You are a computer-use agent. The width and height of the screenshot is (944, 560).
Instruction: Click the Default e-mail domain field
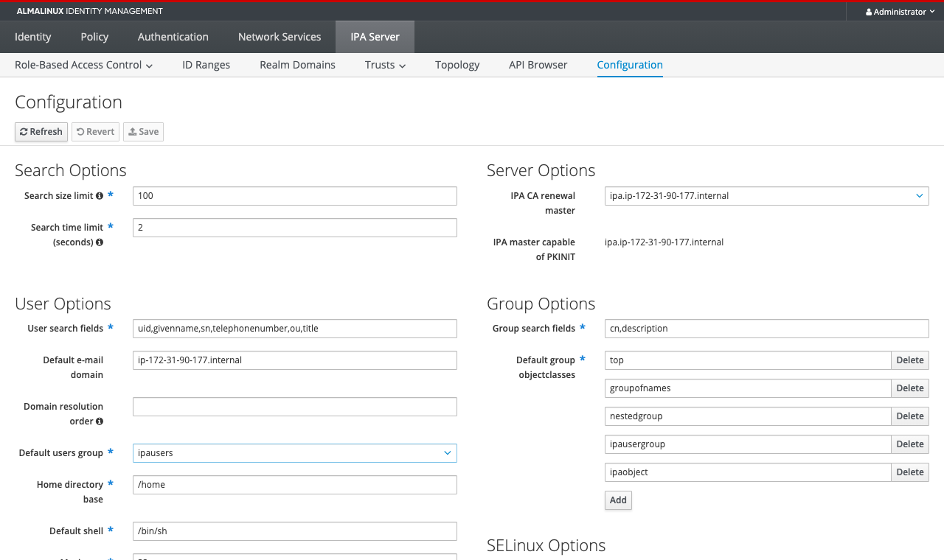(x=295, y=360)
